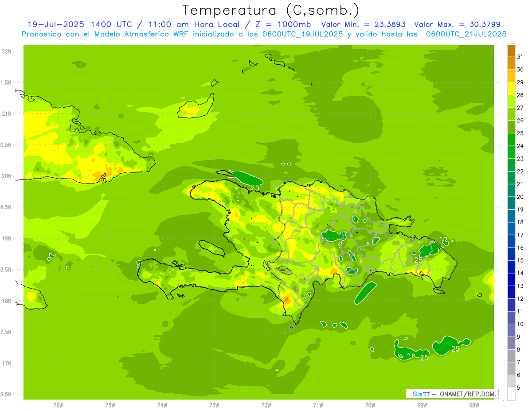This screenshot has width=532, height=411.
Task: Pick the dark green swatch between 24 and 25
Action: click(x=511, y=140)
